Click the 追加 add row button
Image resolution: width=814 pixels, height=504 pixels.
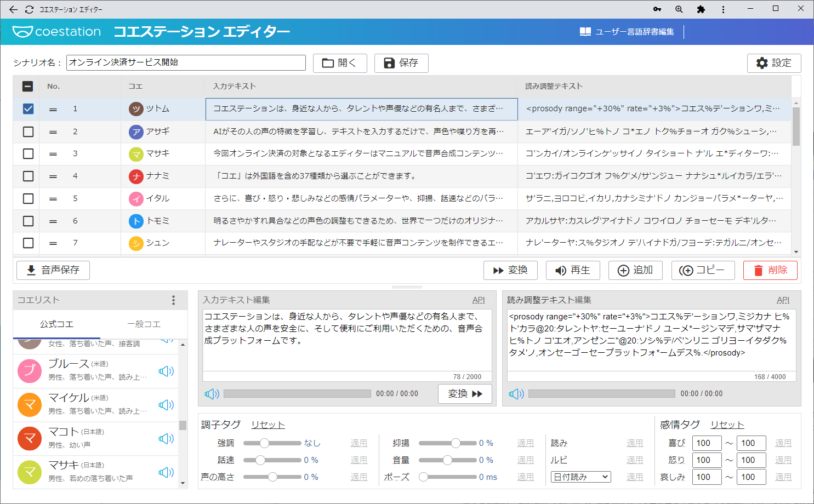point(635,270)
